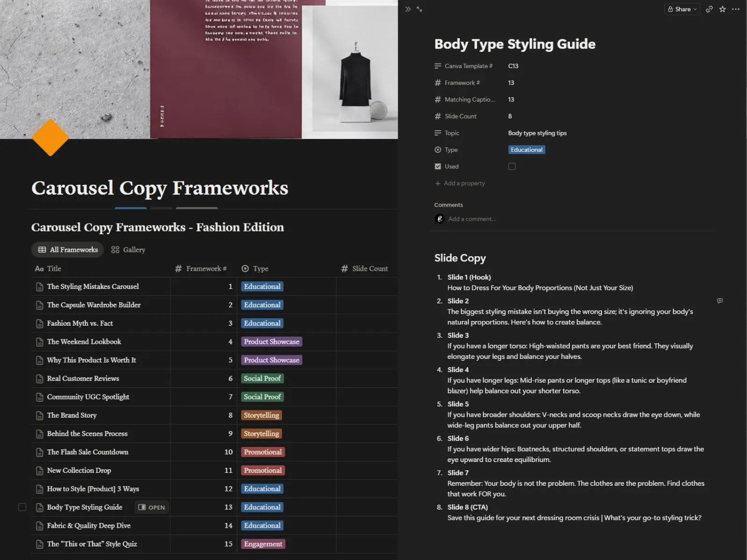Edit the Body Type Styling Guide page title
This screenshot has width=747, height=560.
pos(515,44)
